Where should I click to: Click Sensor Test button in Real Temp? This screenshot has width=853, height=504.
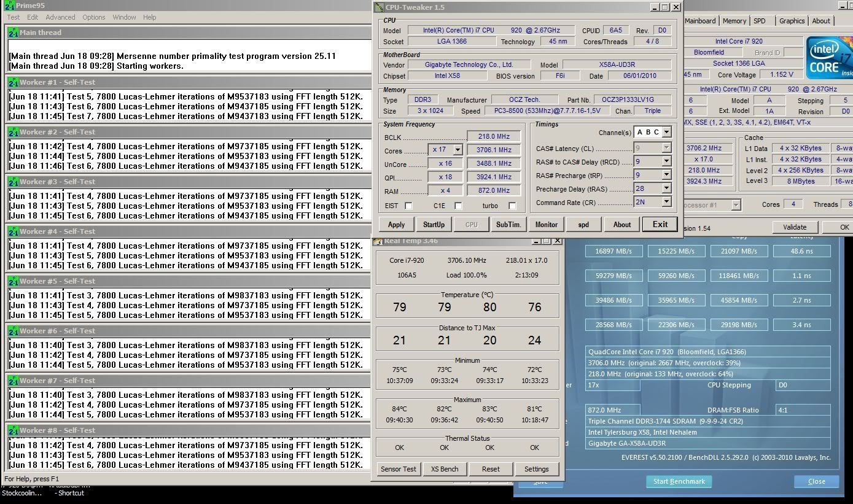coord(398,469)
